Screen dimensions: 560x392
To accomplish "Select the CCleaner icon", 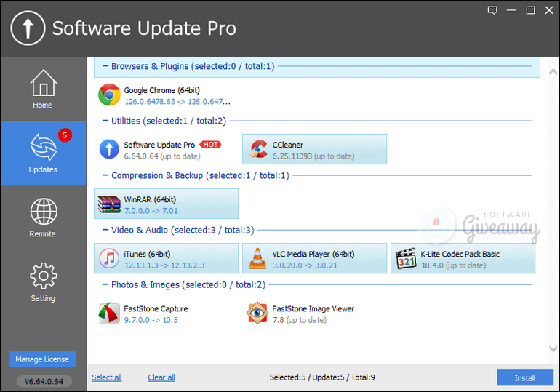I will point(258,149).
